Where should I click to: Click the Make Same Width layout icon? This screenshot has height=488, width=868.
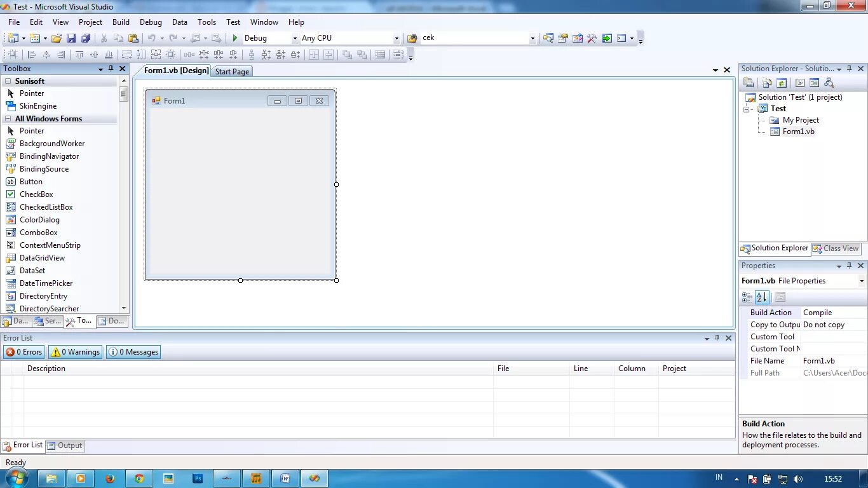[126, 55]
